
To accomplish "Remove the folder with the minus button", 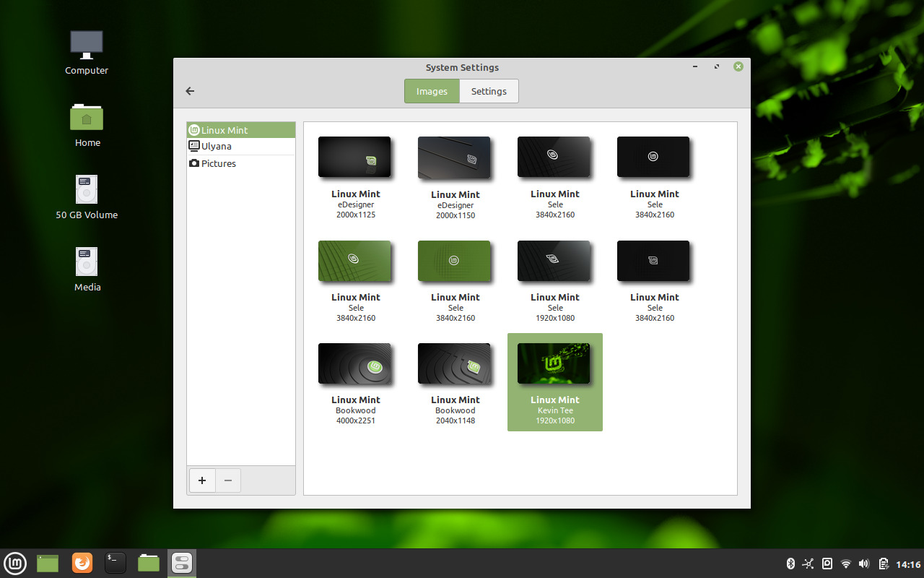I will 228,480.
